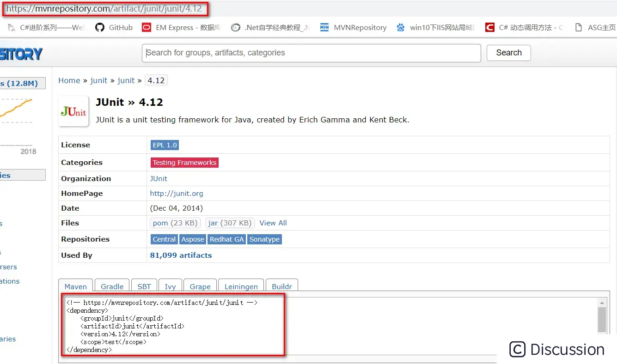Open the Redhat GA repository tag

click(x=226, y=239)
